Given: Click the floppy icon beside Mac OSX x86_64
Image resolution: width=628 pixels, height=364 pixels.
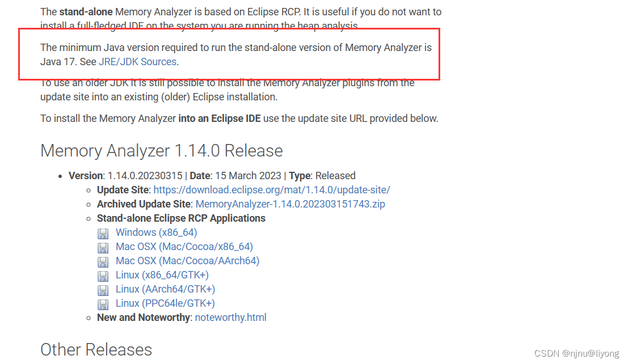Looking at the screenshot, I should (x=103, y=248).
